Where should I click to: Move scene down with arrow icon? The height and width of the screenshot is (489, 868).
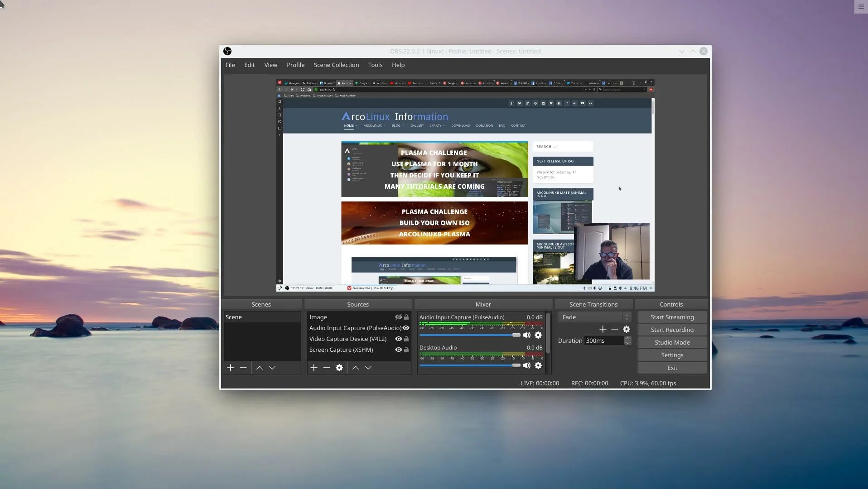tap(272, 368)
